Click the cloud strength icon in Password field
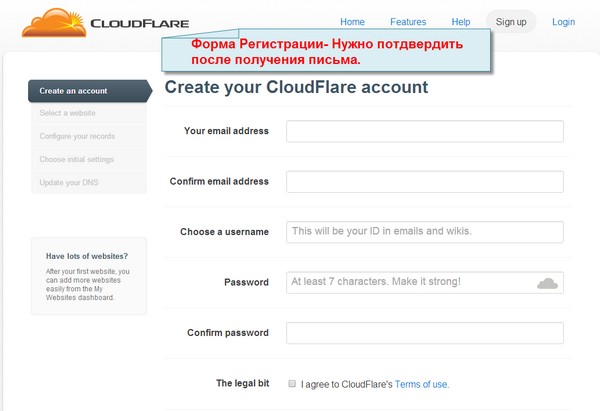 [547, 284]
